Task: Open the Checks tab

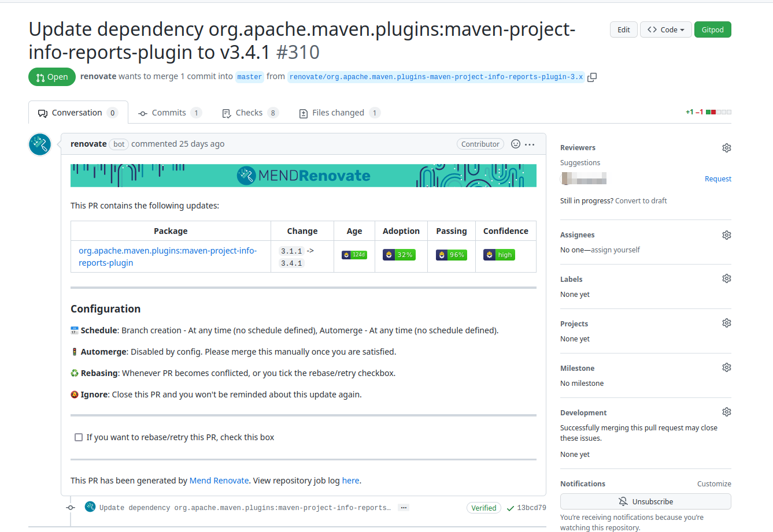Action: pos(249,113)
